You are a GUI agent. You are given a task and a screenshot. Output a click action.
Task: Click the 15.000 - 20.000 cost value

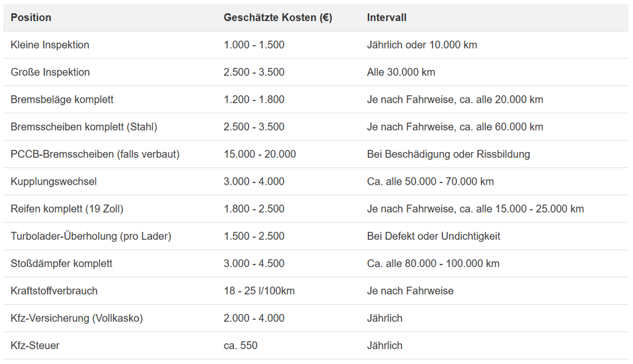(x=260, y=154)
